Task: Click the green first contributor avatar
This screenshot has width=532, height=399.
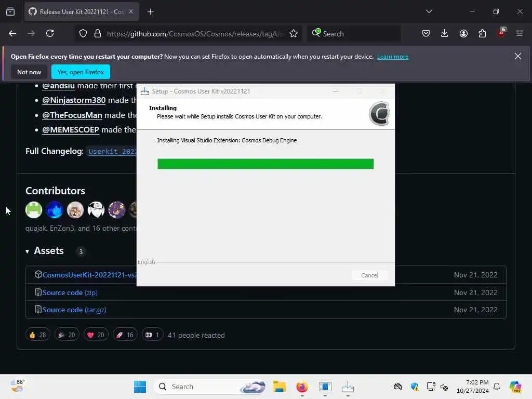Action: point(34,210)
